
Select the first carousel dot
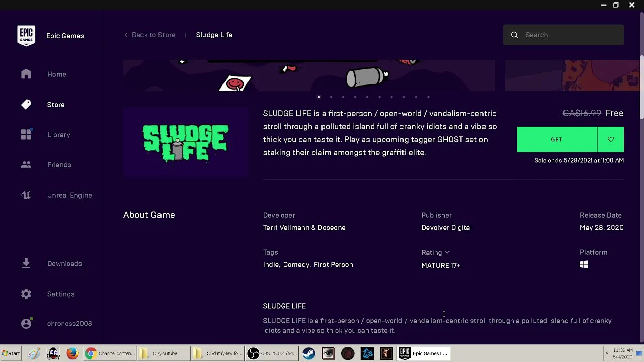319,97
